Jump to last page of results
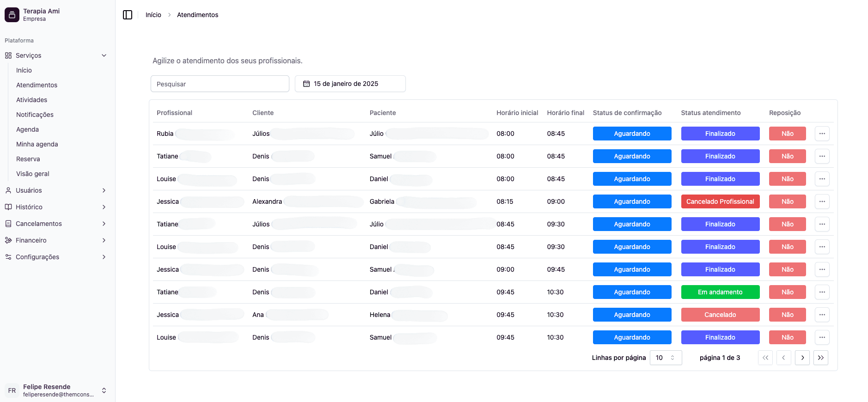Image resolution: width=868 pixels, height=402 pixels. [x=820, y=358]
